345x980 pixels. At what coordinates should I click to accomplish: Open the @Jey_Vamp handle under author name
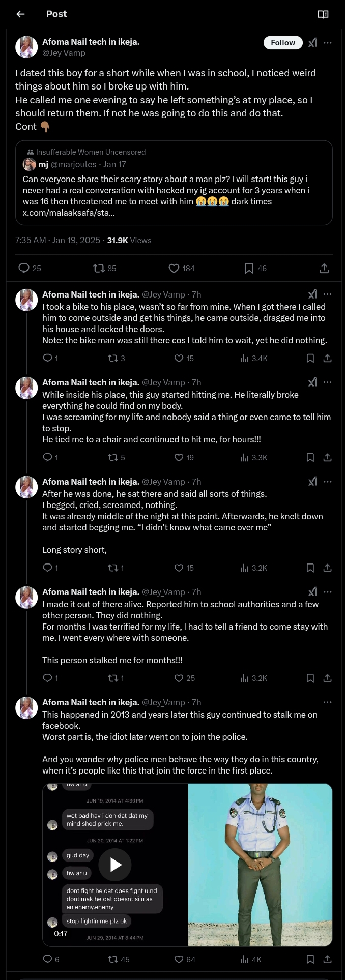coord(64,53)
